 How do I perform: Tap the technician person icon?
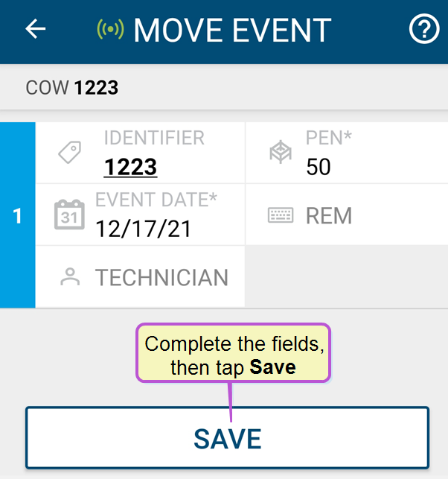[x=70, y=277]
